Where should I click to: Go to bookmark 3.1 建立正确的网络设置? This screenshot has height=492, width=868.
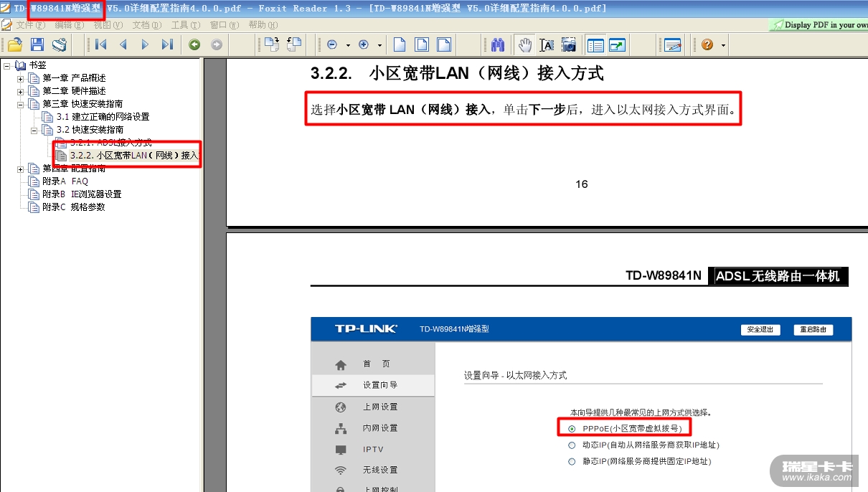103,117
